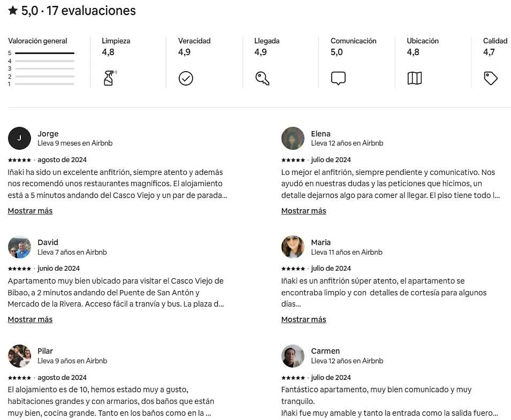Click the Llegada key icon

262,79
